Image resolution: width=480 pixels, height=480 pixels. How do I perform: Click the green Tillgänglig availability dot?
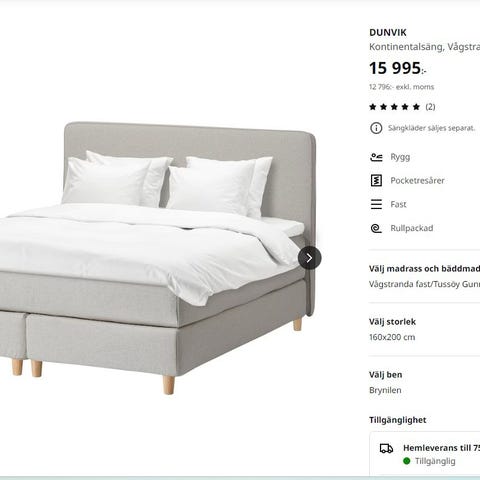(406, 461)
